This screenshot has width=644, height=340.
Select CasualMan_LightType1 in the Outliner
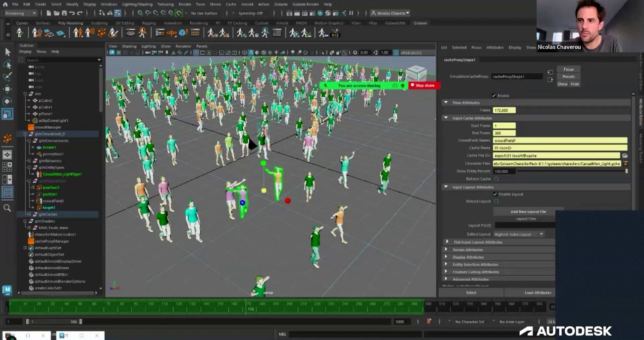(x=62, y=174)
